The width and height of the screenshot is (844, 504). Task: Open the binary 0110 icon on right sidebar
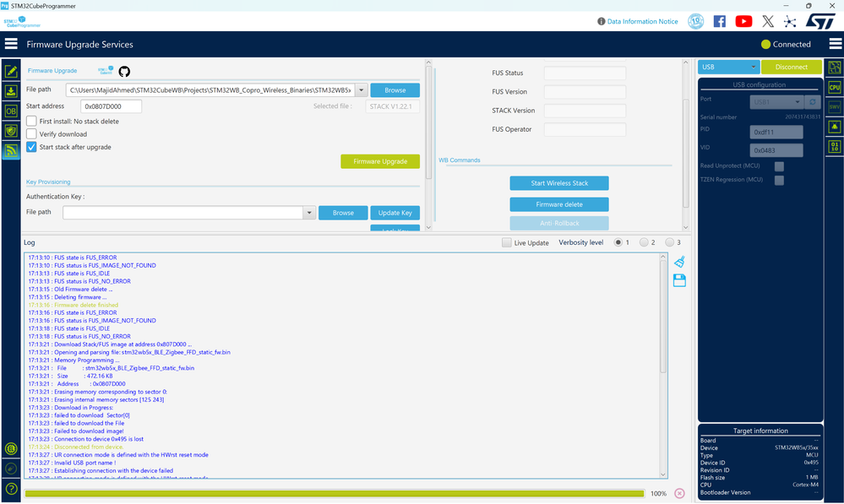(x=835, y=146)
